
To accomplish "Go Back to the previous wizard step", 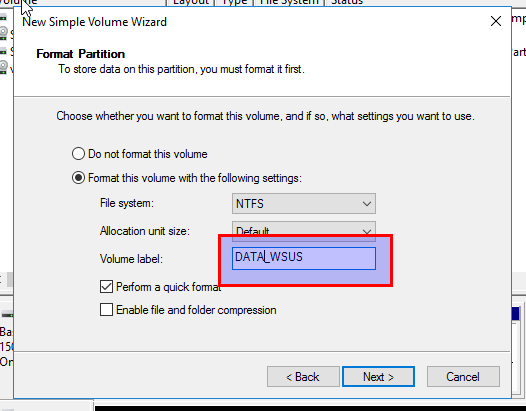I will coord(303,377).
